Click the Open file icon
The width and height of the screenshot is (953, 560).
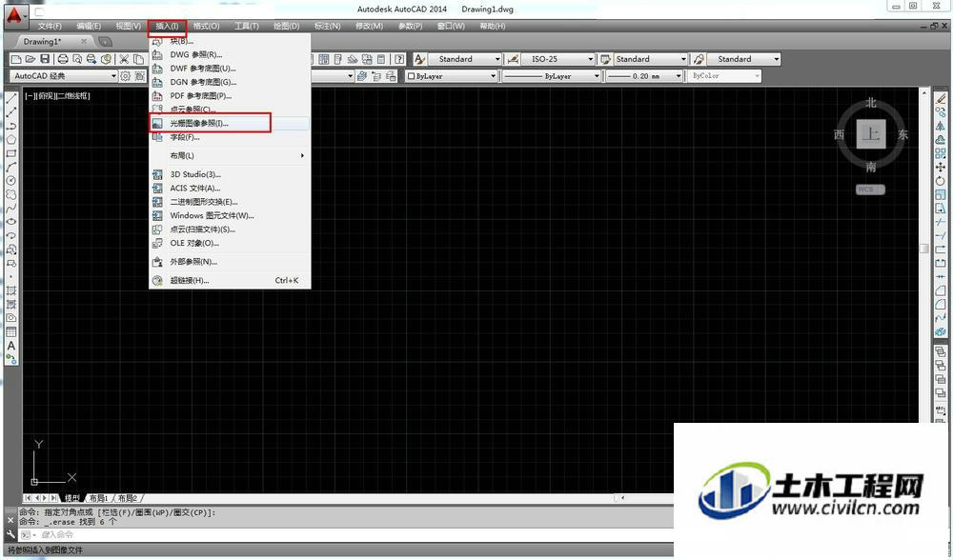[30, 59]
